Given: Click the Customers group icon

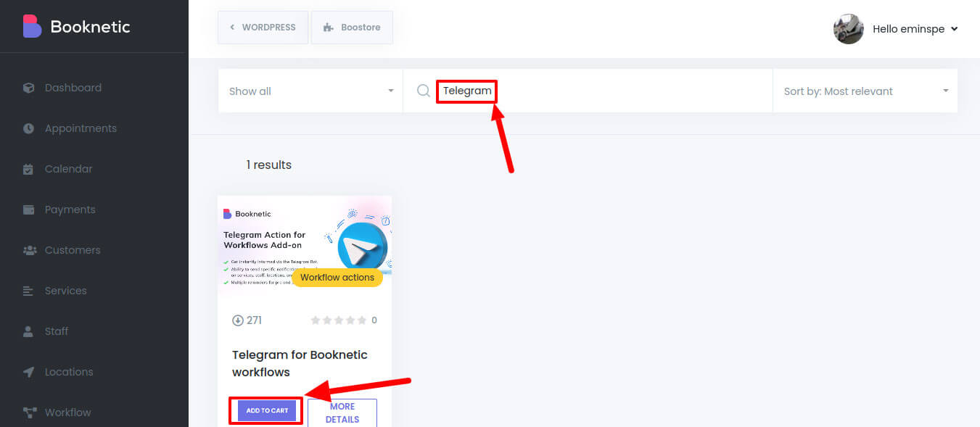Looking at the screenshot, I should pyautogui.click(x=30, y=250).
